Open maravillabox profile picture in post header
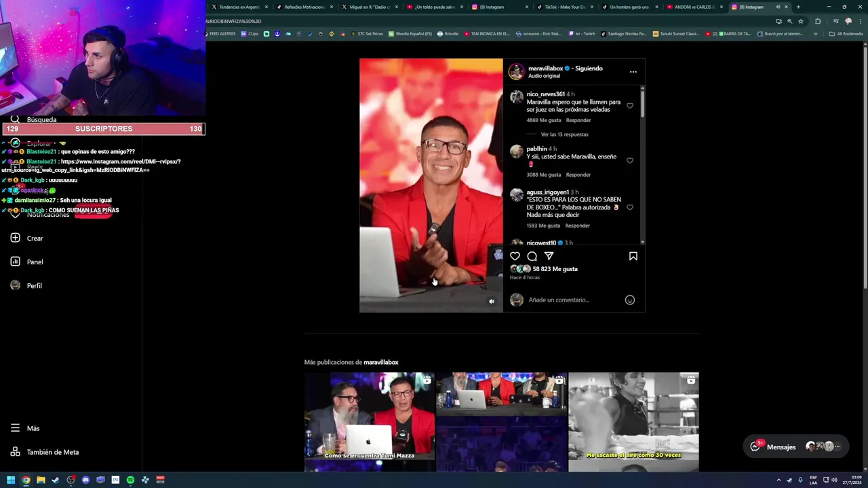Viewport: 868px width, 488px height. pyautogui.click(x=517, y=71)
